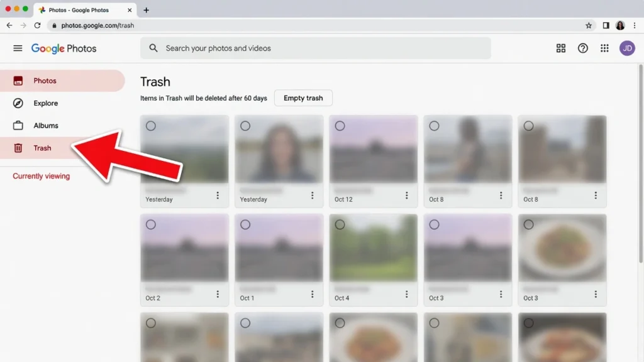Select the second Yesterday portrait photo checkbox
Image resolution: width=644 pixels, height=362 pixels.
coord(245,126)
